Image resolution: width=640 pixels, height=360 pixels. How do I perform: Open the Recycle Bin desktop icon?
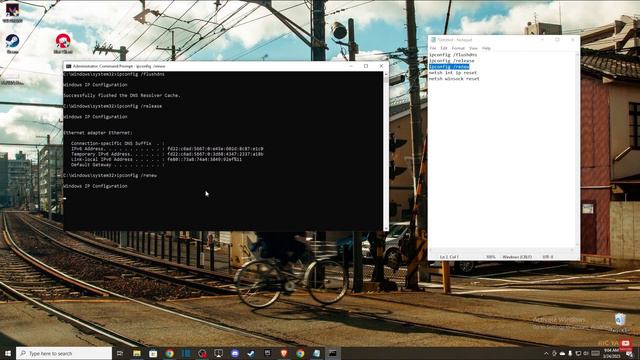(x=620, y=322)
